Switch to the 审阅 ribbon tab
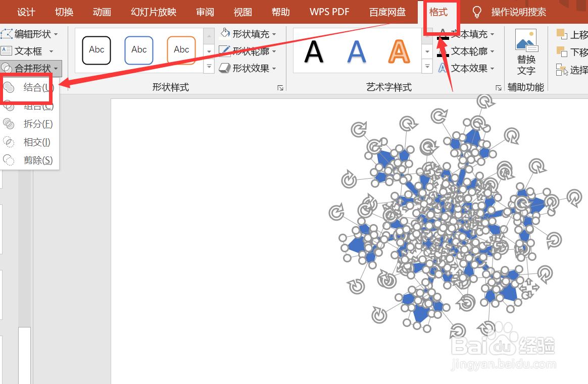Image resolution: width=588 pixels, height=384 pixels. [x=205, y=12]
